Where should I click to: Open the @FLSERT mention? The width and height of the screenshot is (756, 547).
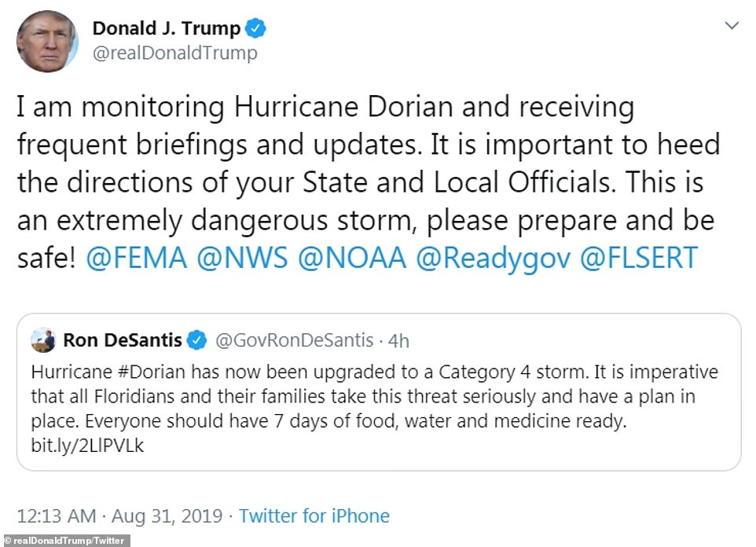click(638, 259)
